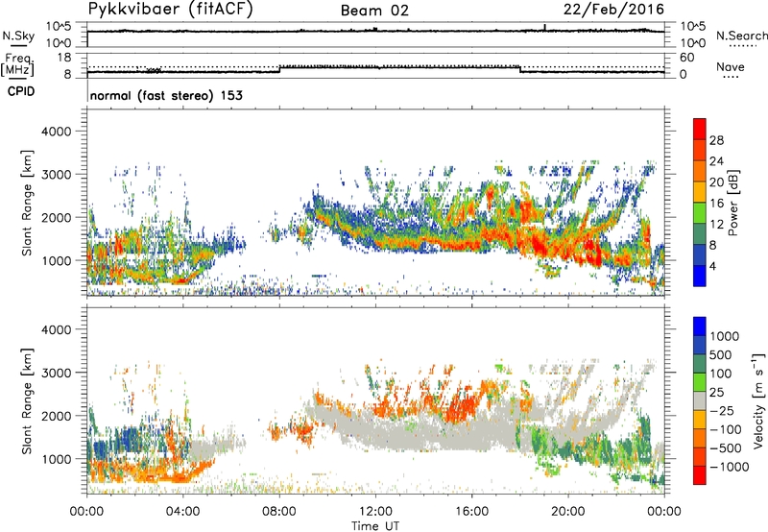Click the '−500' label on Velocity colorbar
Viewport: 768px width, 532px height.
pyautogui.click(x=726, y=448)
